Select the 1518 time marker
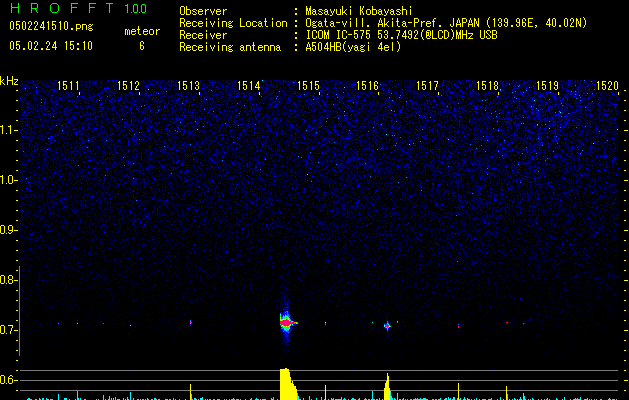 487,87
